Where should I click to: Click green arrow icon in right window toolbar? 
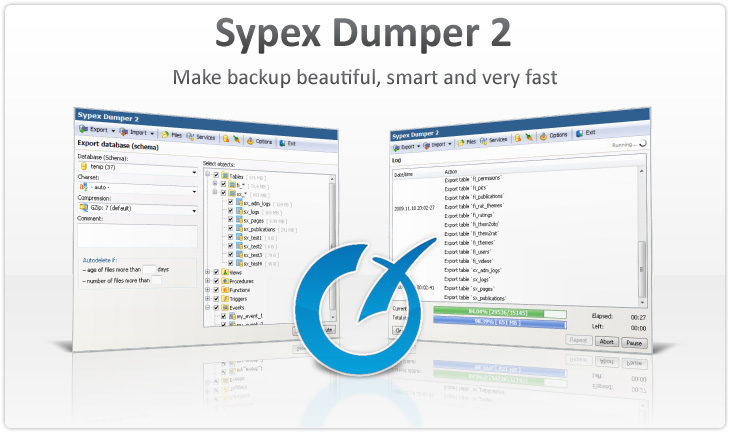click(x=529, y=137)
